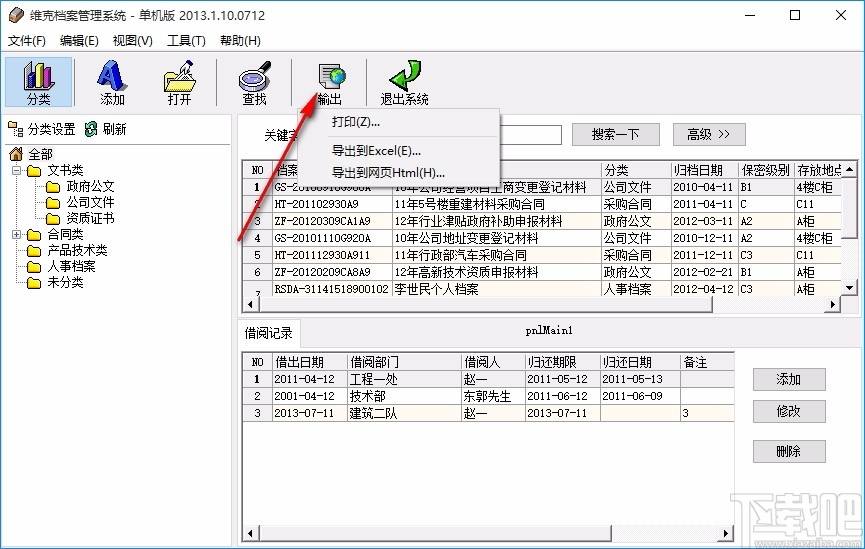Click the 归还期限 column header
The width and height of the screenshot is (865, 549).
[x=562, y=362]
